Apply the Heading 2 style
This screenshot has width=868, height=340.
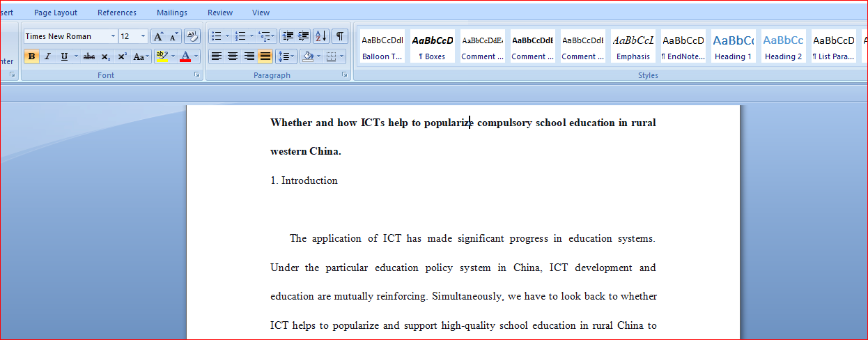(x=784, y=47)
